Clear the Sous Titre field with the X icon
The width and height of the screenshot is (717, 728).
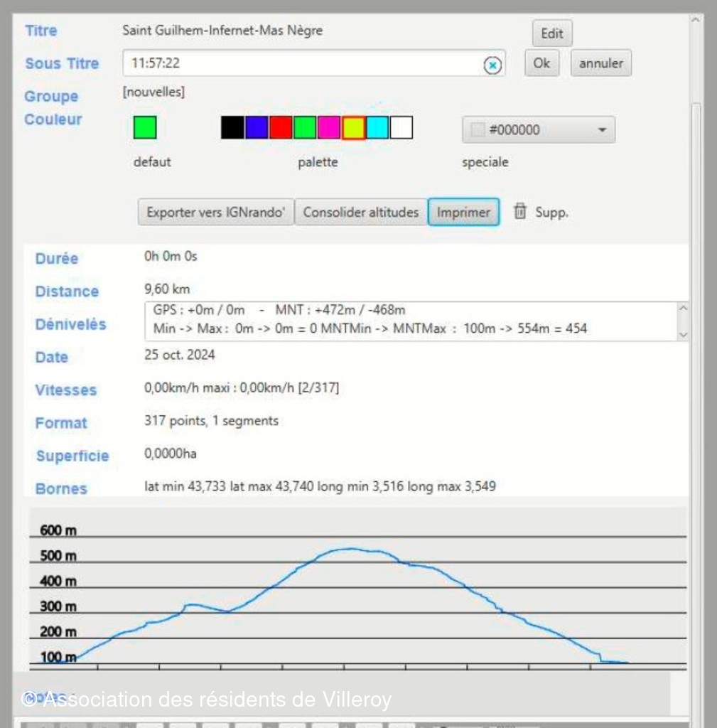tap(492, 65)
